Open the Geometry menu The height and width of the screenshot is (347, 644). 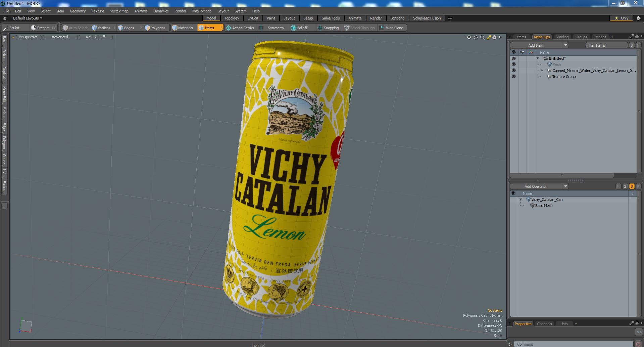[78, 11]
